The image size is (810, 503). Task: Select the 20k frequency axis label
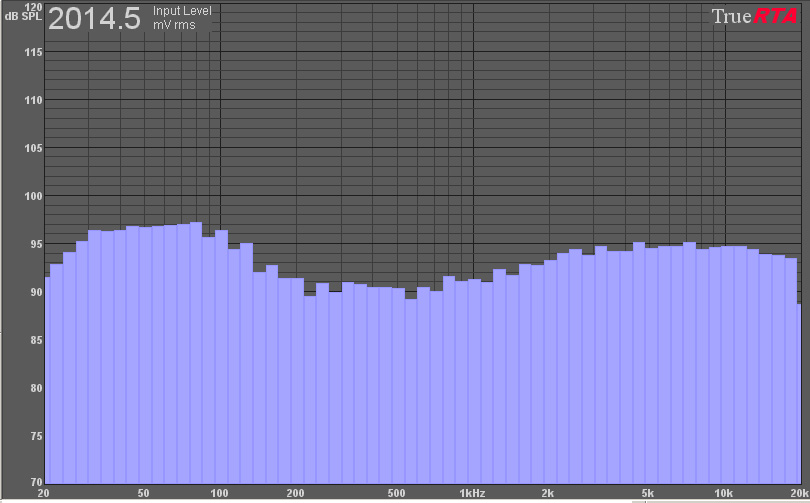point(799,493)
